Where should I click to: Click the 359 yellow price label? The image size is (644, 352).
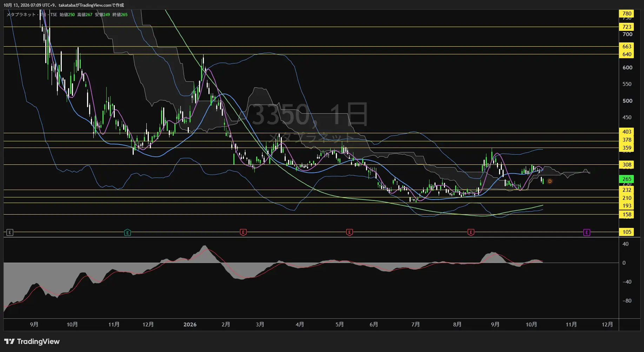point(626,148)
